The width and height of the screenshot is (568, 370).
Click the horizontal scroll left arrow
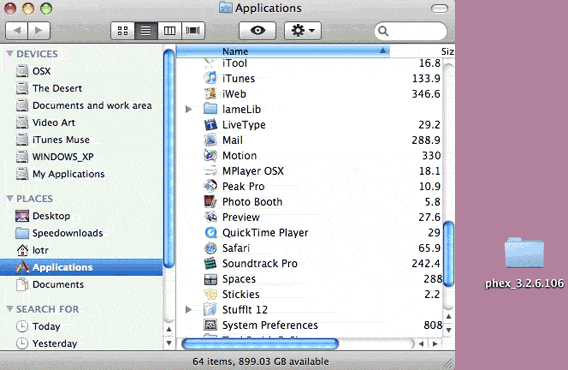pos(421,344)
